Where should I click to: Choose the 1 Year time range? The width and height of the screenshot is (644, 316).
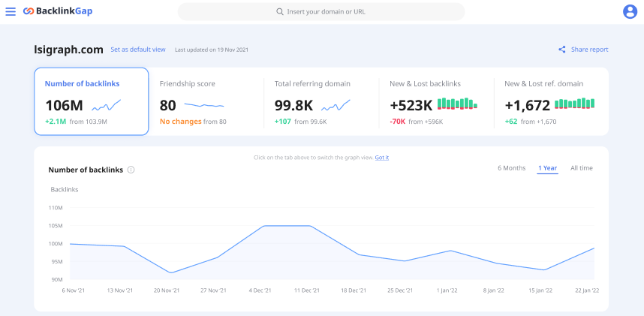point(547,168)
